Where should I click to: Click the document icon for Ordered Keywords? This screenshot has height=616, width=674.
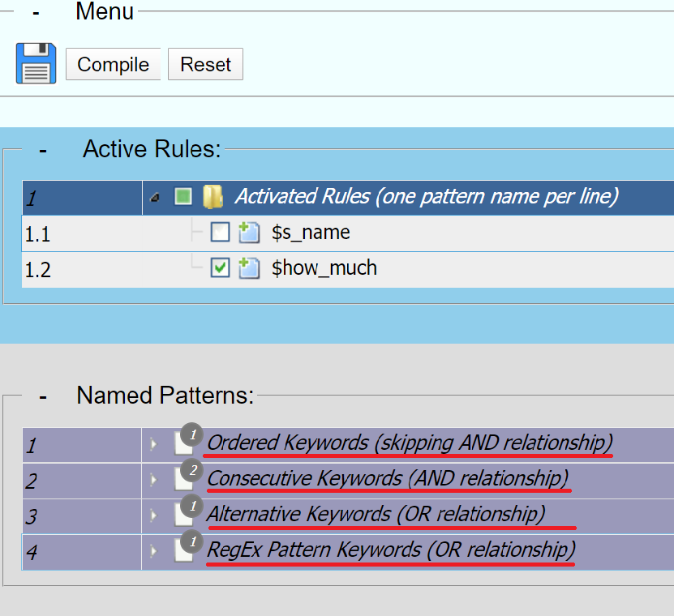click(184, 443)
